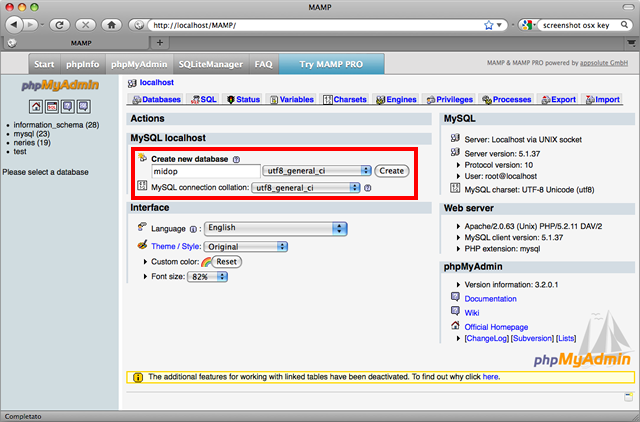Click the open new window icon at bottom right
This screenshot has height=422, width=640.
[x=629, y=397]
